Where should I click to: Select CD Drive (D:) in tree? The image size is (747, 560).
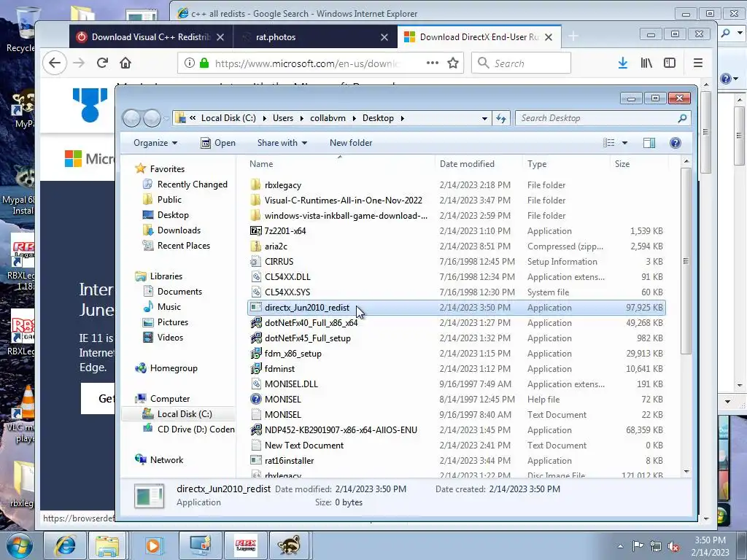tap(189, 429)
